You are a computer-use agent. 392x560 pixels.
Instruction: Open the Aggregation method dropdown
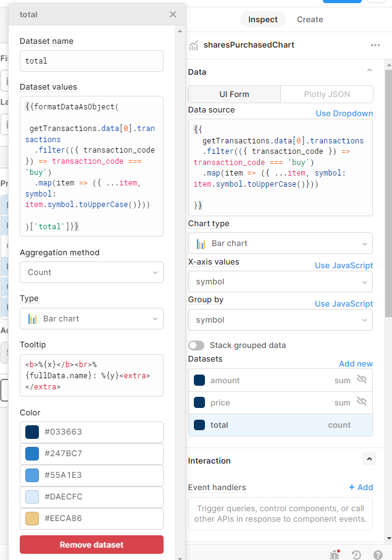click(91, 272)
